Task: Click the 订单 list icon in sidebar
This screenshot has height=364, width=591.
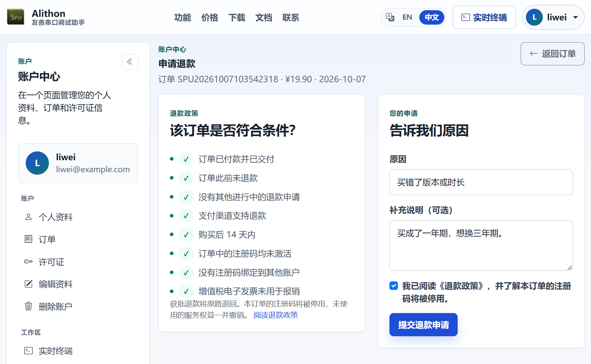Action: pos(28,239)
